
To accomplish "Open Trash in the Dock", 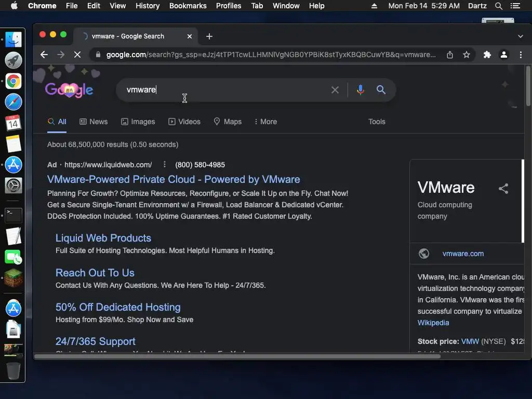I will point(13,370).
